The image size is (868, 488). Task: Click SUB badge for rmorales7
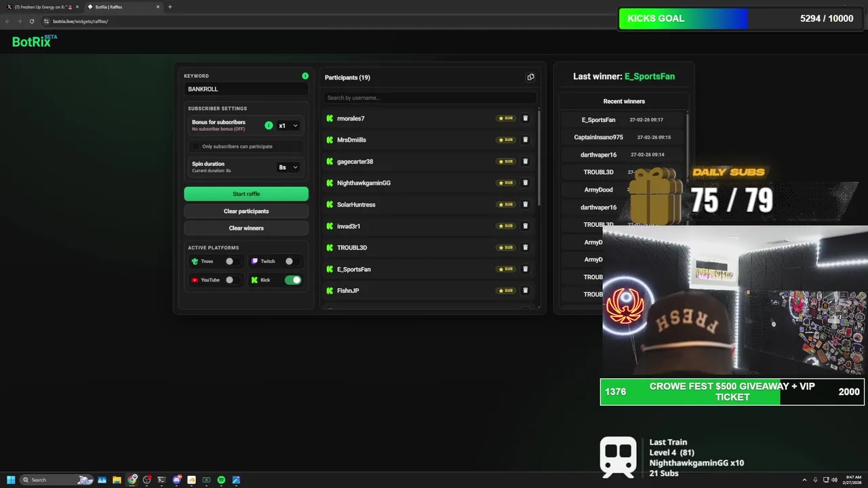pos(506,118)
